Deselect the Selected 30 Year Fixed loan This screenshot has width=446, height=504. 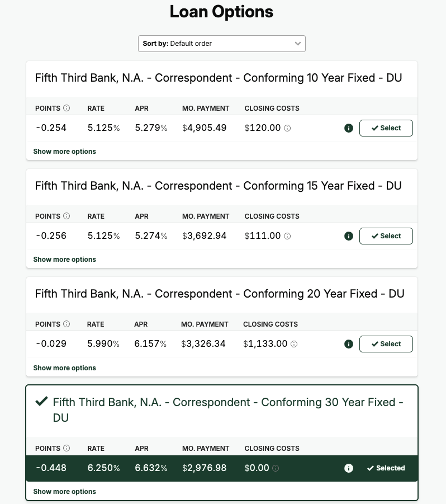tap(386, 468)
